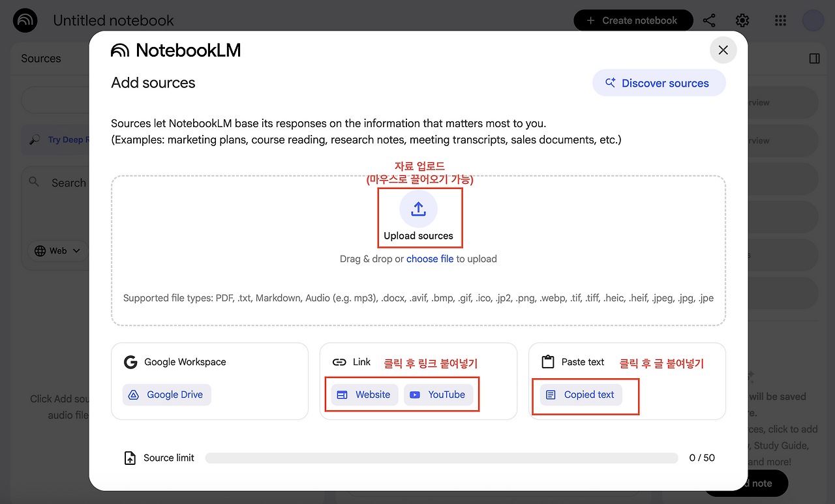The image size is (835, 504).
Task: Click the Upload sources label
Action: 418,236
